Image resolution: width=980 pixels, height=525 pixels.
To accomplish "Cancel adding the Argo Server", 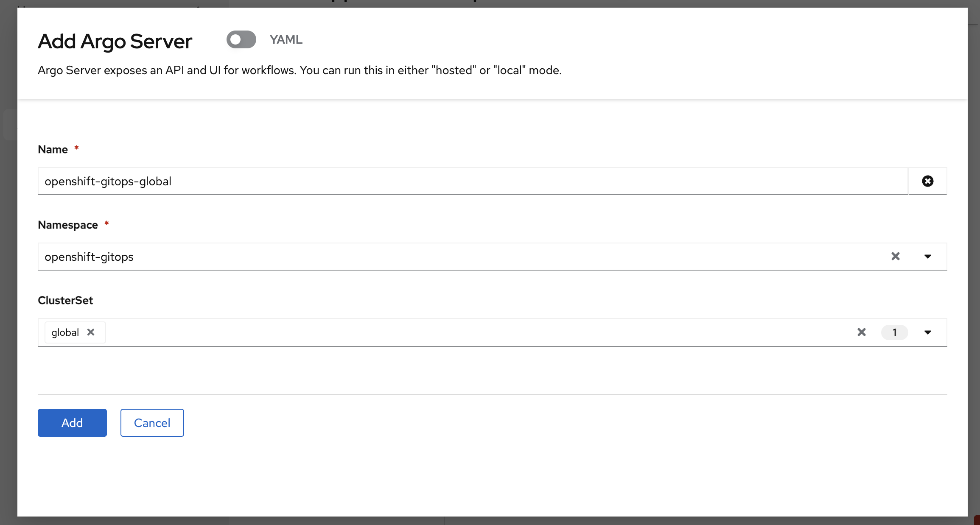I will click(152, 422).
